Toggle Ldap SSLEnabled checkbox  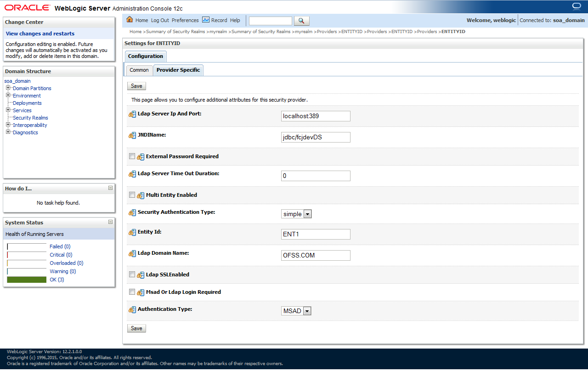132,275
